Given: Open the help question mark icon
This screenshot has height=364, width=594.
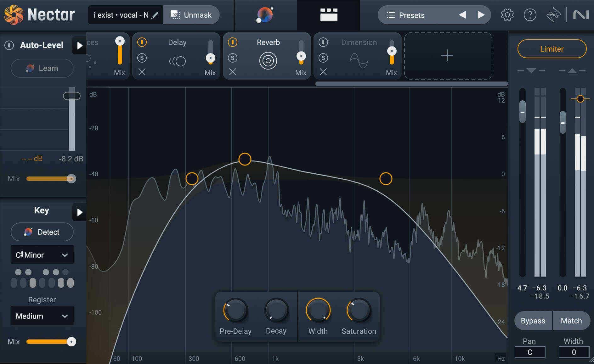Looking at the screenshot, I should [530, 15].
